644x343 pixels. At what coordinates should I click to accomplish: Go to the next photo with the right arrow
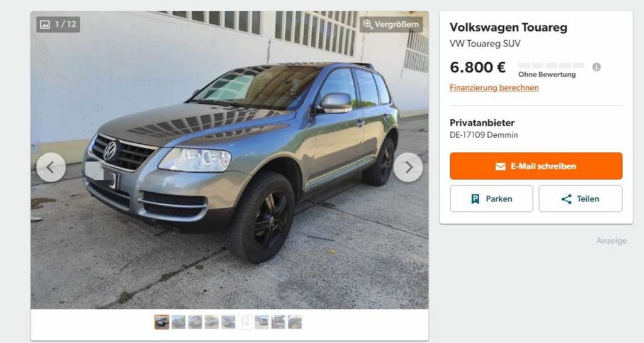[408, 167]
